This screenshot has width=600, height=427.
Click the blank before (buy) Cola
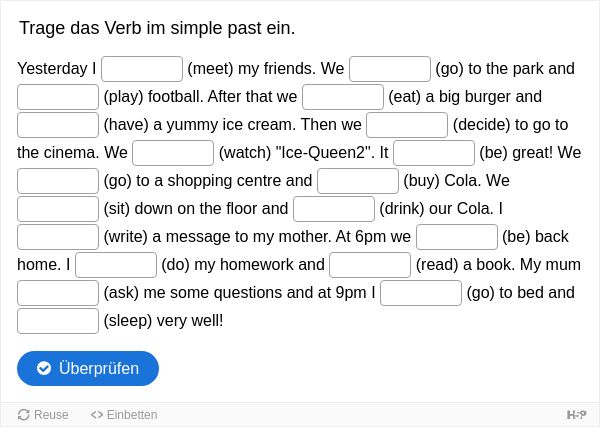click(358, 181)
